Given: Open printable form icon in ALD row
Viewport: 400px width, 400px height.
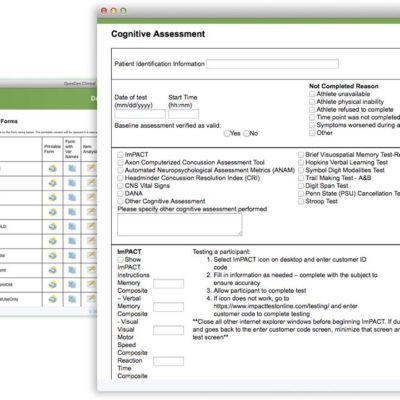Looking at the screenshot, I should click(53, 226).
